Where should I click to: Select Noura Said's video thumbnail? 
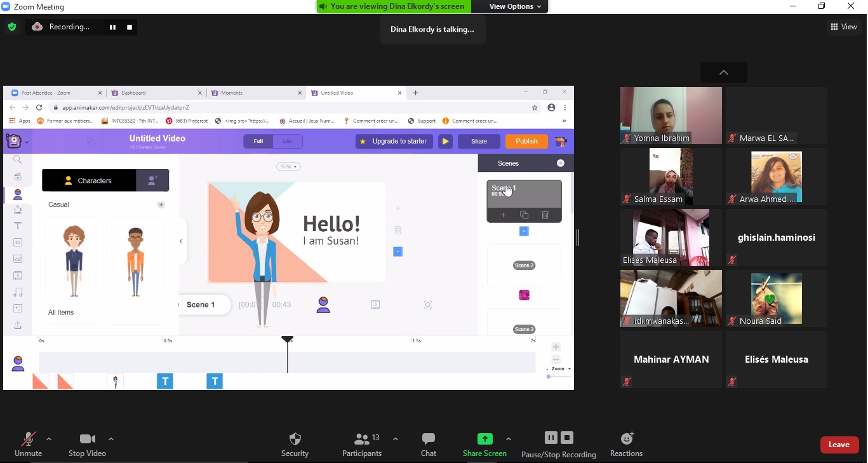point(776,299)
